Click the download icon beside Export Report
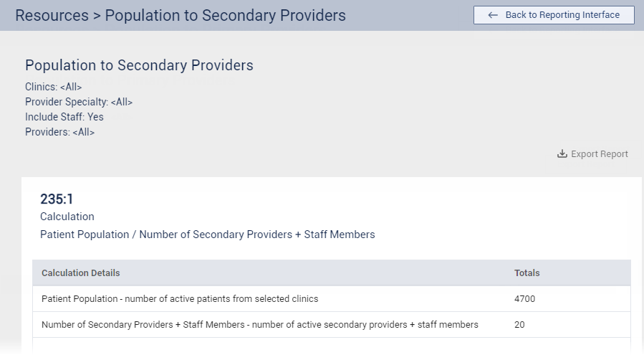 tap(562, 153)
